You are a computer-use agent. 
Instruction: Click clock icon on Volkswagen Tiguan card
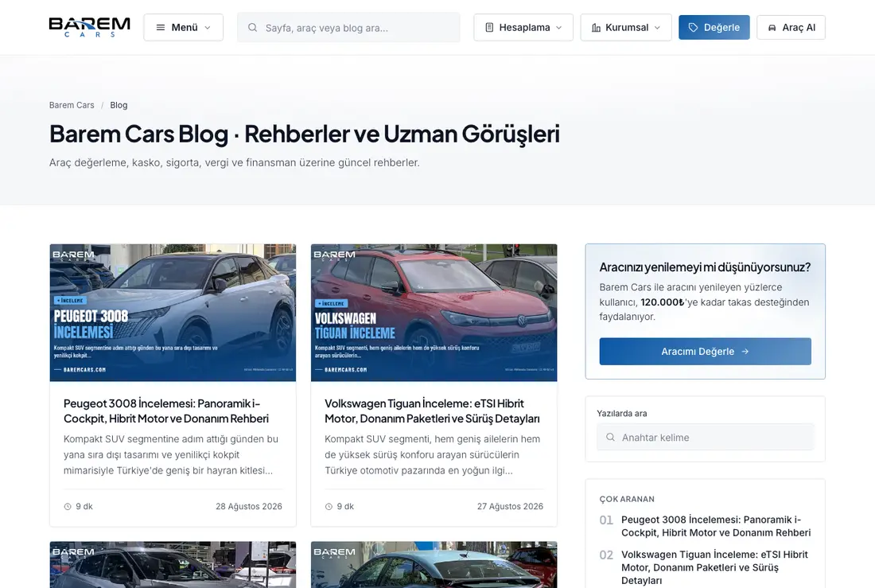point(329,507)
